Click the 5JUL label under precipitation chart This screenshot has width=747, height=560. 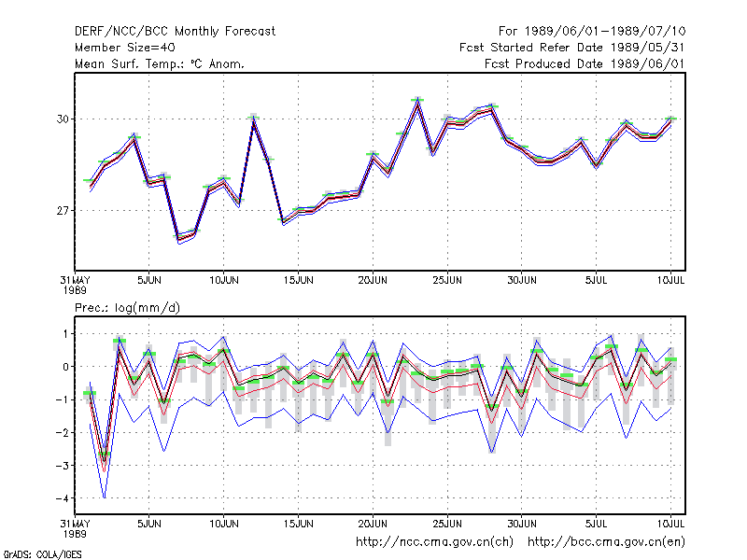click(x=596, y=524)
